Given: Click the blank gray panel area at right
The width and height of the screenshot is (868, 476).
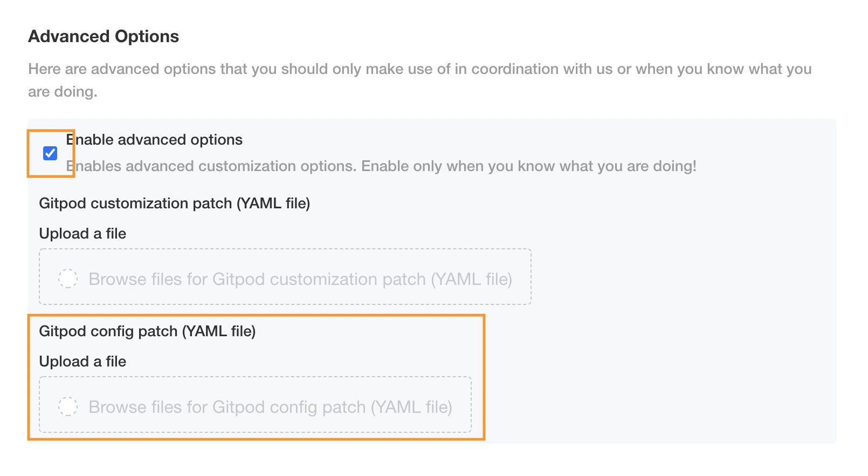Looking at the screenshot, I should click(674, 324).
